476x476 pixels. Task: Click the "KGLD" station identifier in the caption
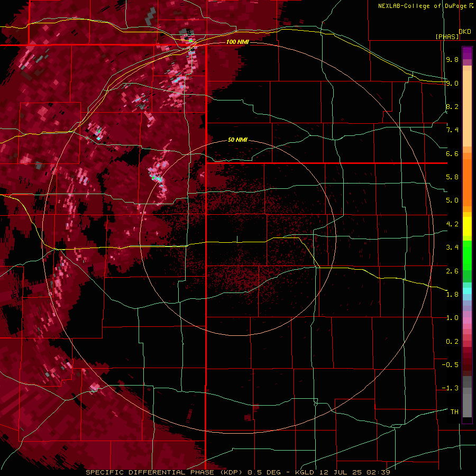(x=306, y=472)
